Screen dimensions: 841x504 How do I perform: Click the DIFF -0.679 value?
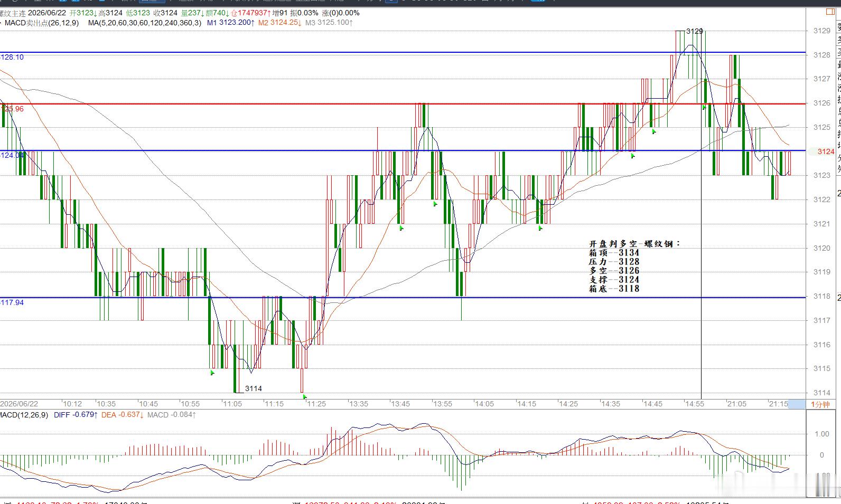[76, 415]
